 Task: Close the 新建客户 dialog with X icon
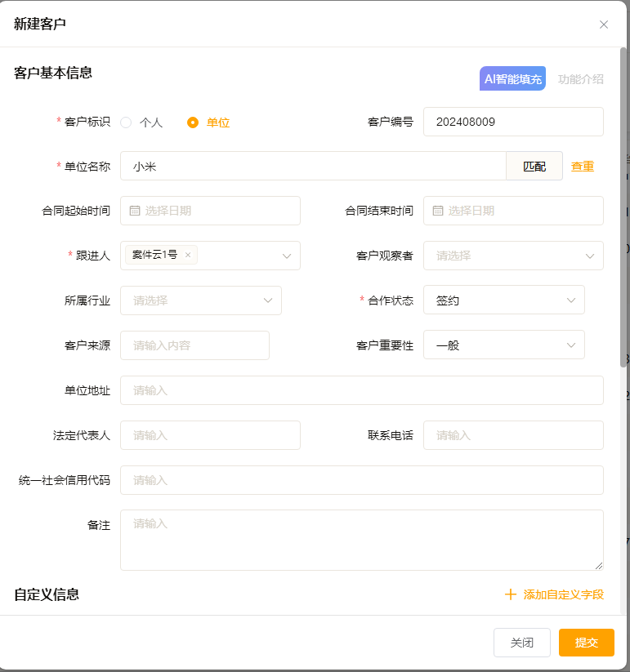[604, 24]
